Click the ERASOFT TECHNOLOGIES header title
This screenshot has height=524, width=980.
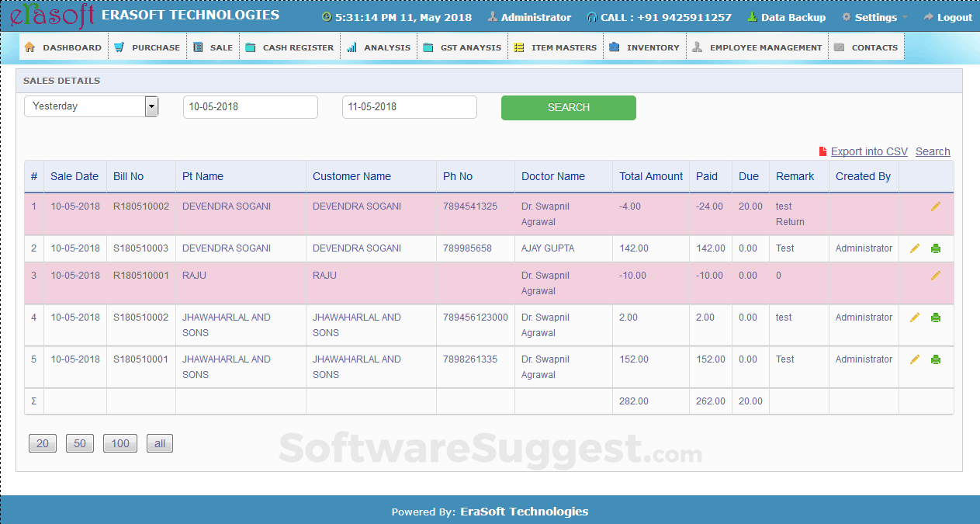(190, 15)
